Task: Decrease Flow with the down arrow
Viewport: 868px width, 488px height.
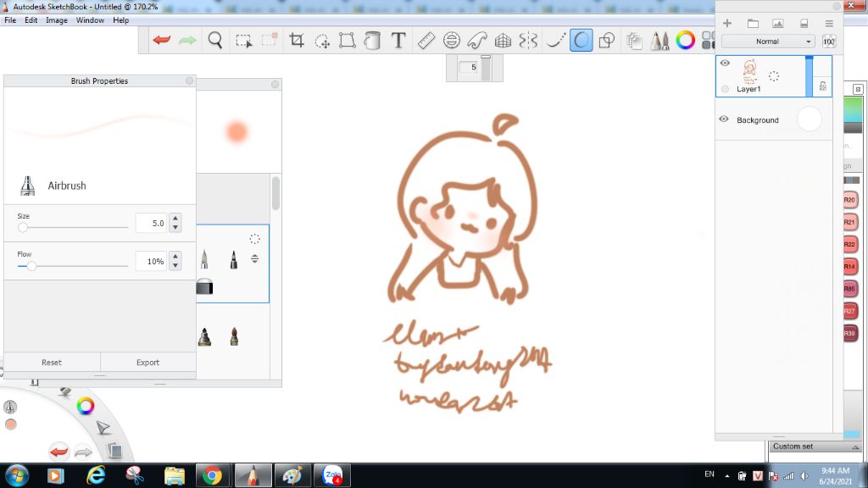Action: [x=175, y=265]
